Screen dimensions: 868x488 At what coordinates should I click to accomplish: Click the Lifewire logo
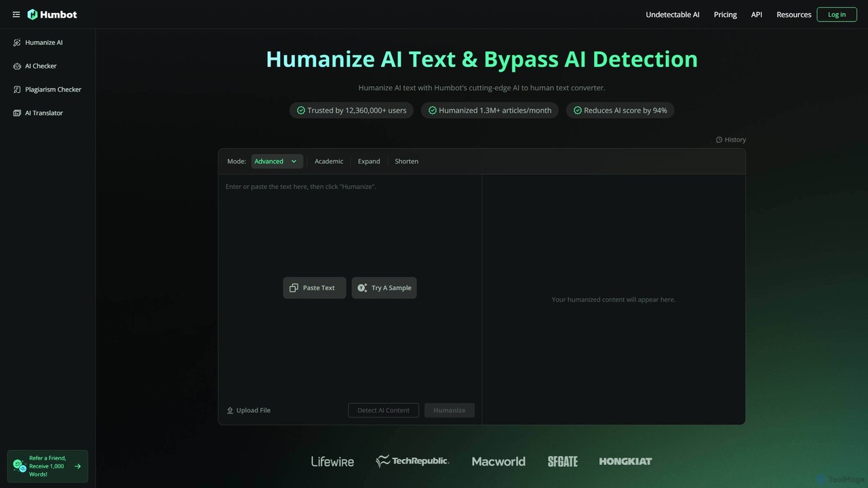[332, 462]
